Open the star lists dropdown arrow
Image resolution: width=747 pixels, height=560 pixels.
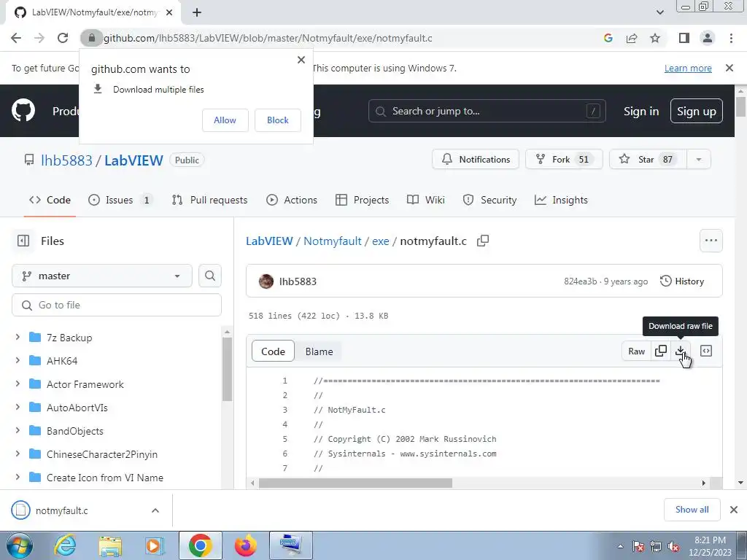click(699, 159)
